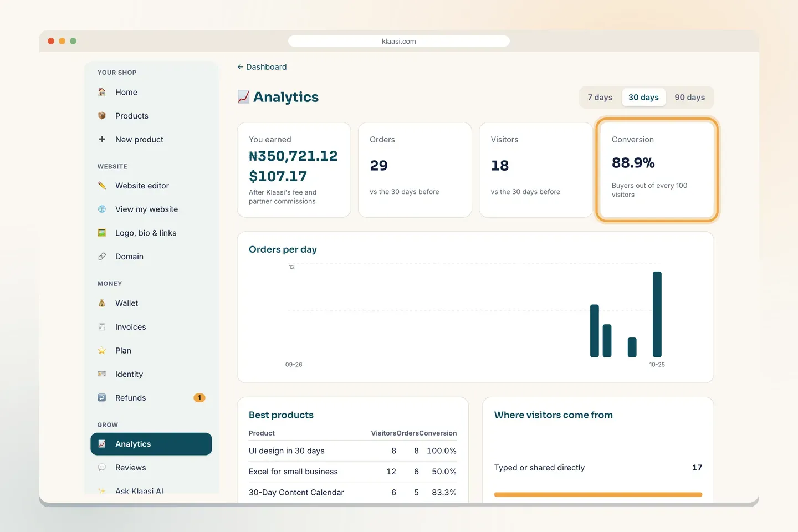Click the Domain sidebar label
The width and height of the screenshot is (798, 532).
click(129, 257)
